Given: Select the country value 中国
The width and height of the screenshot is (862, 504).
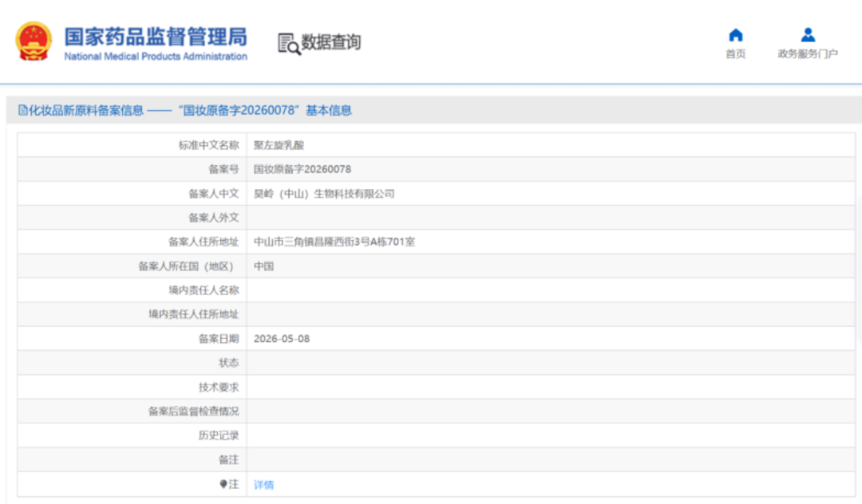Looking at the screenshot, I should (x=263, y=266).
